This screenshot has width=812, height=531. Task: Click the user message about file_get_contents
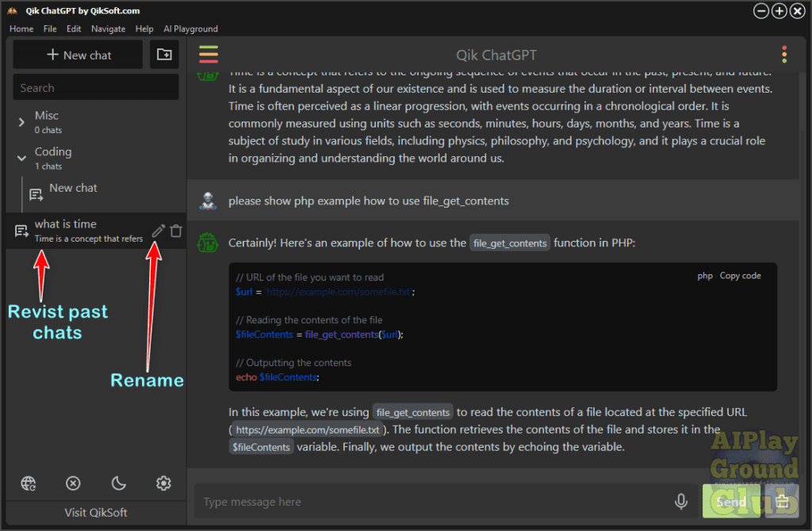coord(368,201)
